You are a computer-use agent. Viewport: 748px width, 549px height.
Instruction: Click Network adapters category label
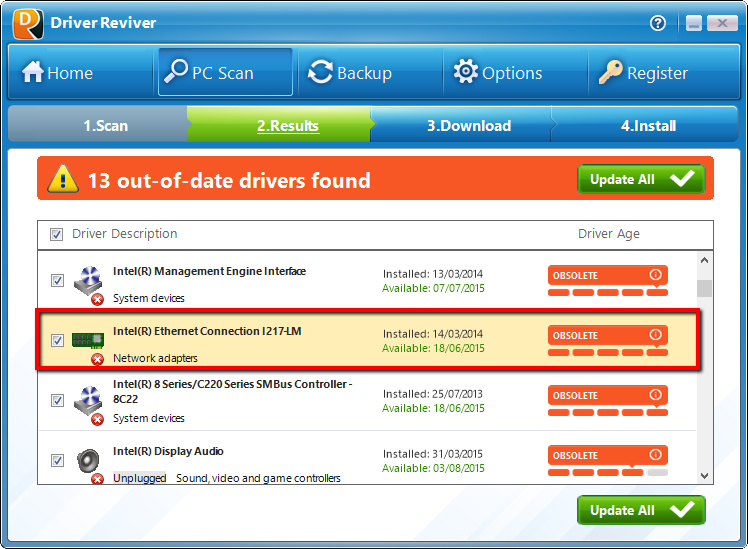[x=155, y=358]
